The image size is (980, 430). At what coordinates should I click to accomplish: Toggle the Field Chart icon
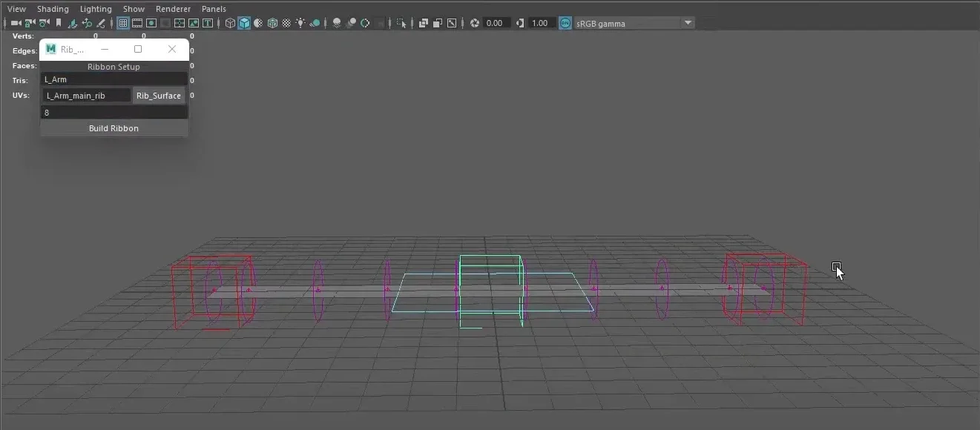(180, 23)
